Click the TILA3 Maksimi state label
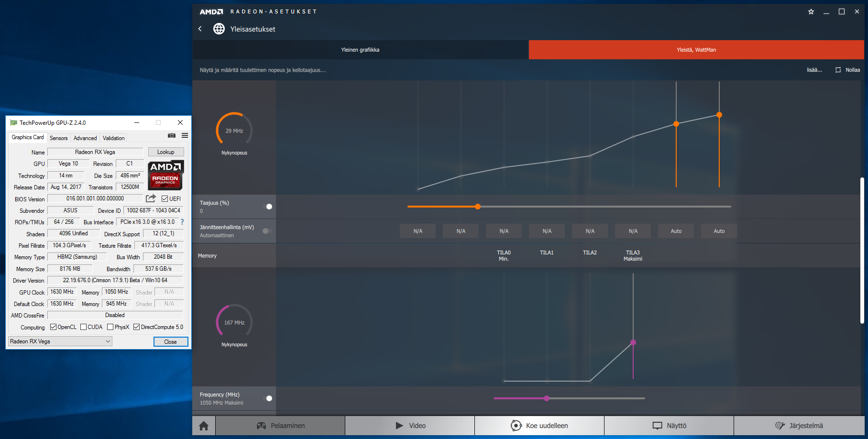Screen dimensions: 868x439 633,256
